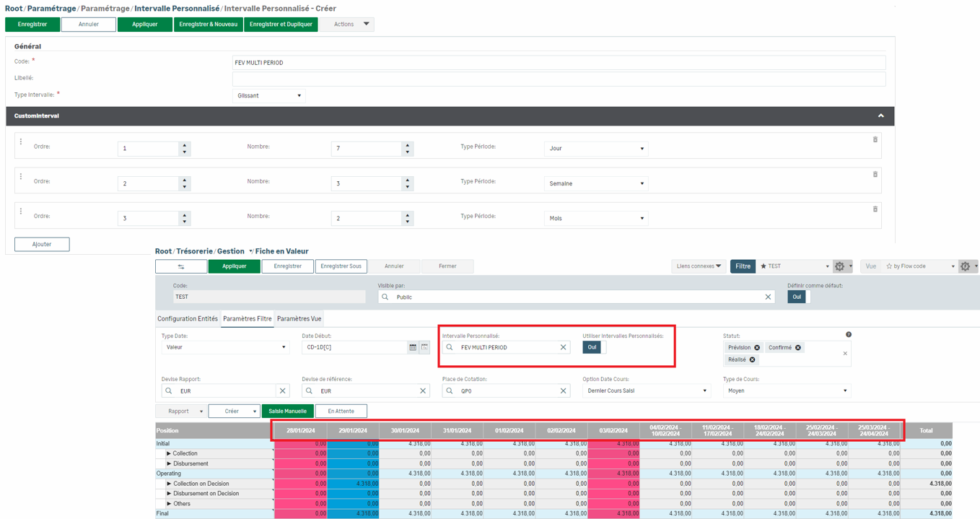
Task: Delete the first CustomInterval row via trash icon
Action: tap(875, 139)
